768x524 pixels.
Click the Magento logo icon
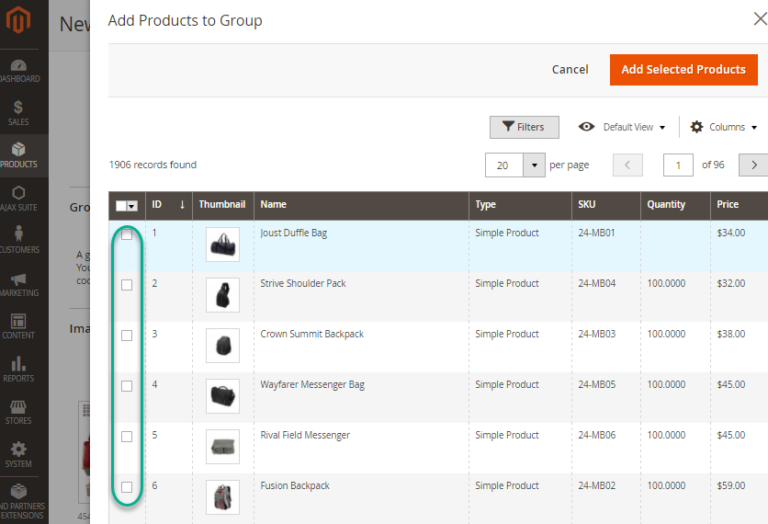[x=20, y=20]
